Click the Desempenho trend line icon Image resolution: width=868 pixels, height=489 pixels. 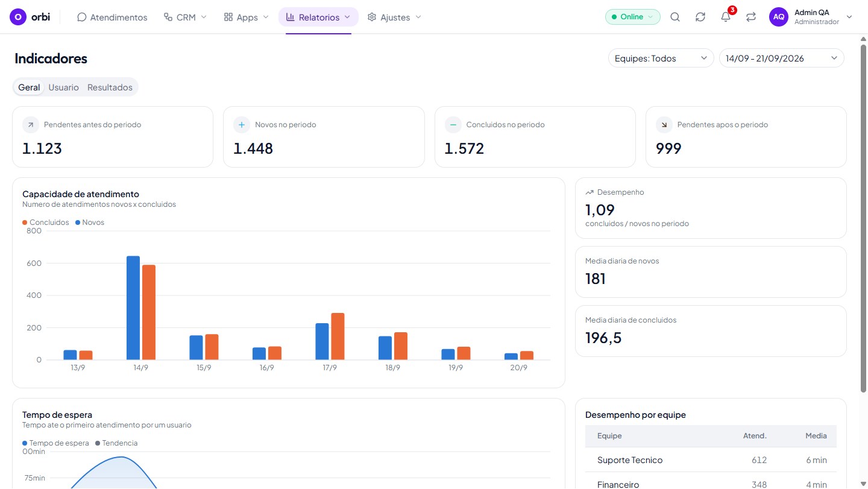pos(590,192)
